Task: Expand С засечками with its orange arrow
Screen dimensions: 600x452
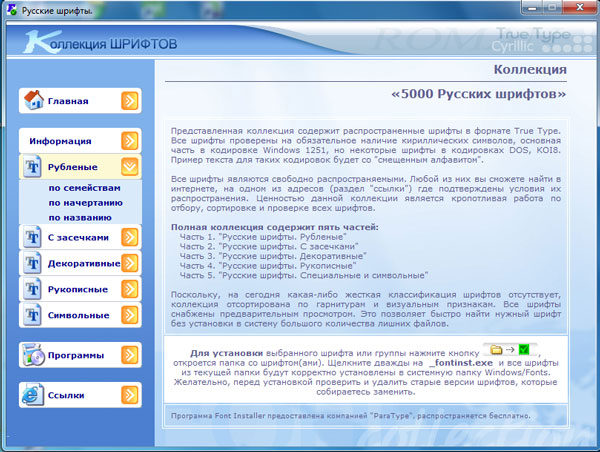Action: (x=130, y=237)
